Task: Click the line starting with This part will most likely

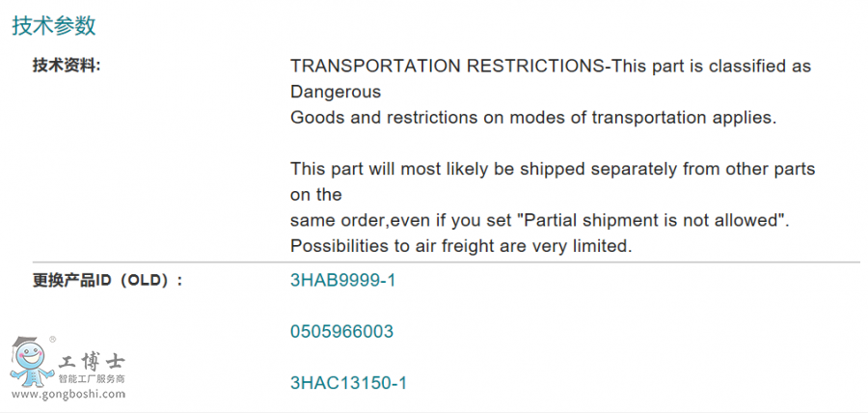Action: click(x=552, y=169)
